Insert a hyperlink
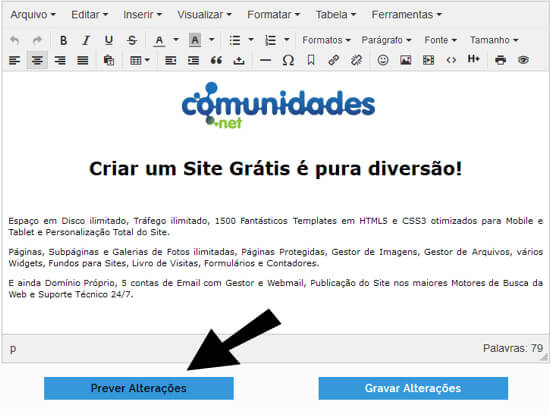Image resolution: width=550 pixels, height=415 pixels. pos(334,60)
